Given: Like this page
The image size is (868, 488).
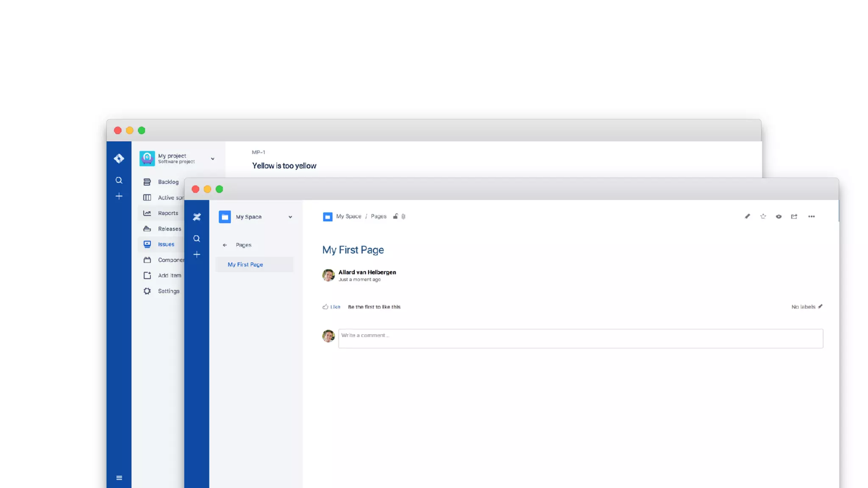Looking at the screenshot, I should [331, 307].
